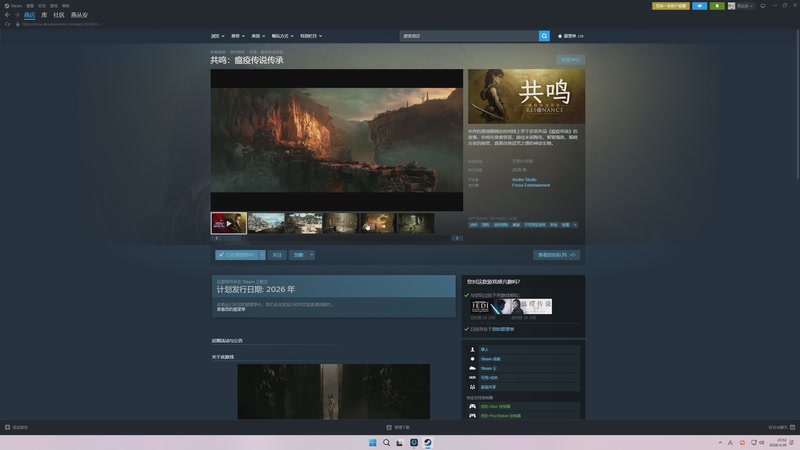800x450 pixels.
Task: Click the Xbox controller gamepad icon
Action: [472, 407]
